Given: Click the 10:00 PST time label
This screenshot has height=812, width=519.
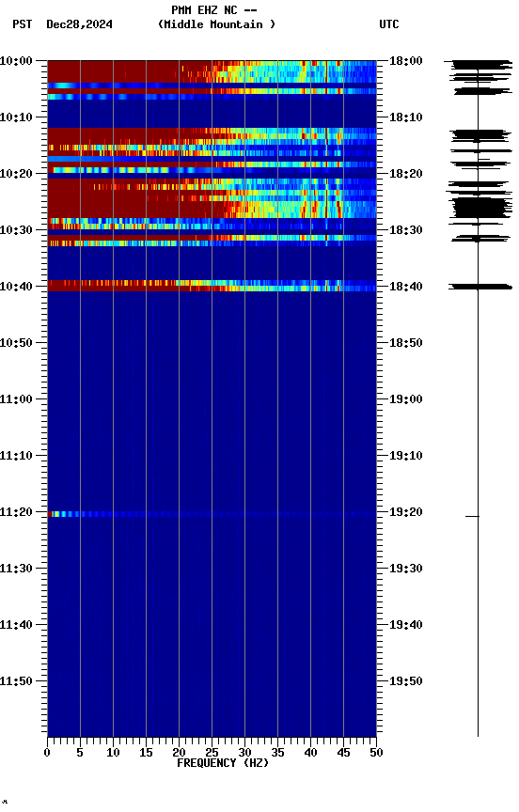Looking at the screenshot, I should click(16, 61).
